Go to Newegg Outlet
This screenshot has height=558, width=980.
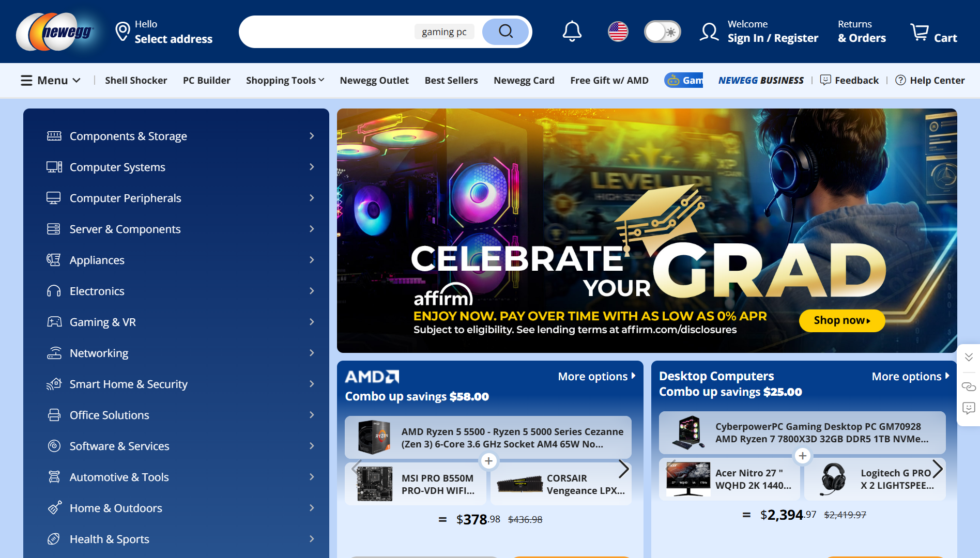click(374, 80)
